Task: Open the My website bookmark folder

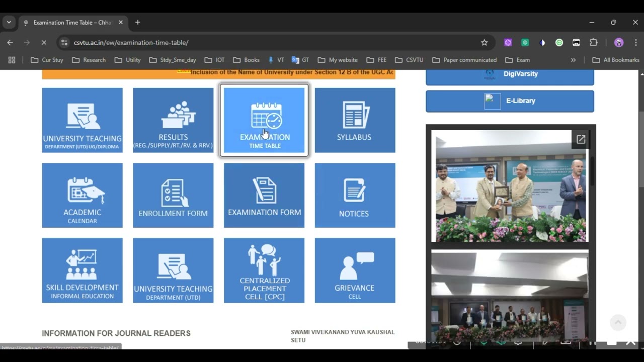Action: click(338, 60)
